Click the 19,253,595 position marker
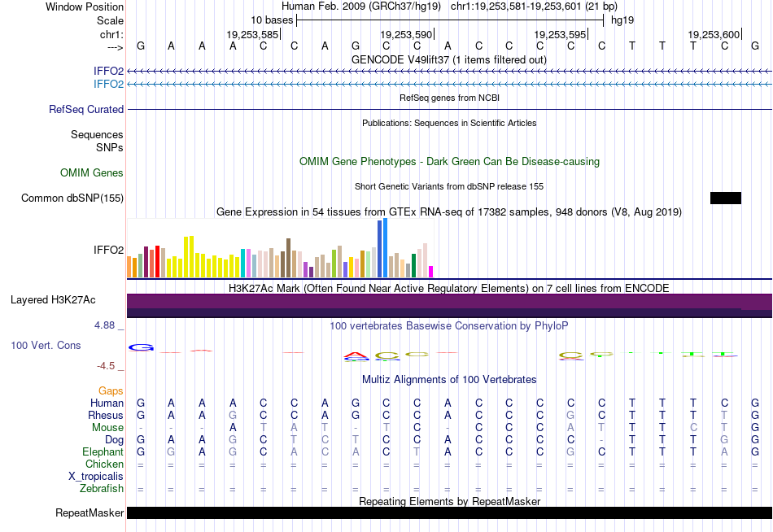 tap(560, 34)
